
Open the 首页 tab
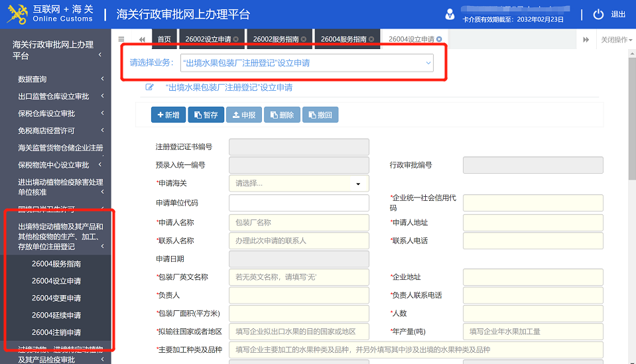point(164,39)
